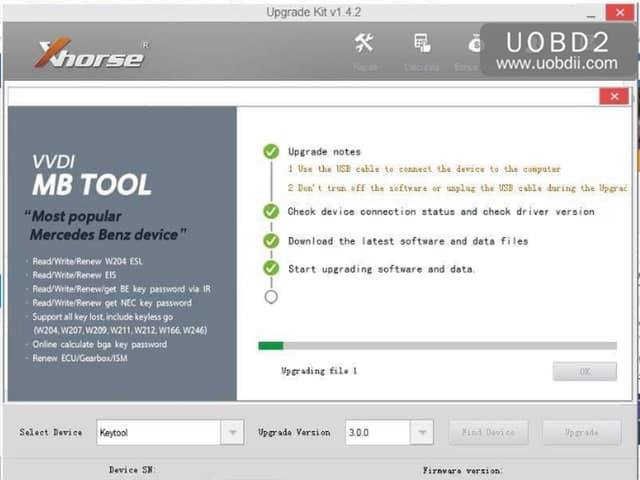This screenshot has width=640, height=480.
Task: Click the Upgrade button
Action: coord(582,432)
